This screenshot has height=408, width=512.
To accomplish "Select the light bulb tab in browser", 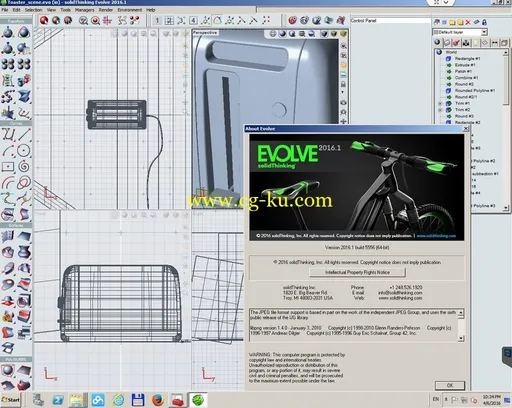I will (x=476, y=43).
